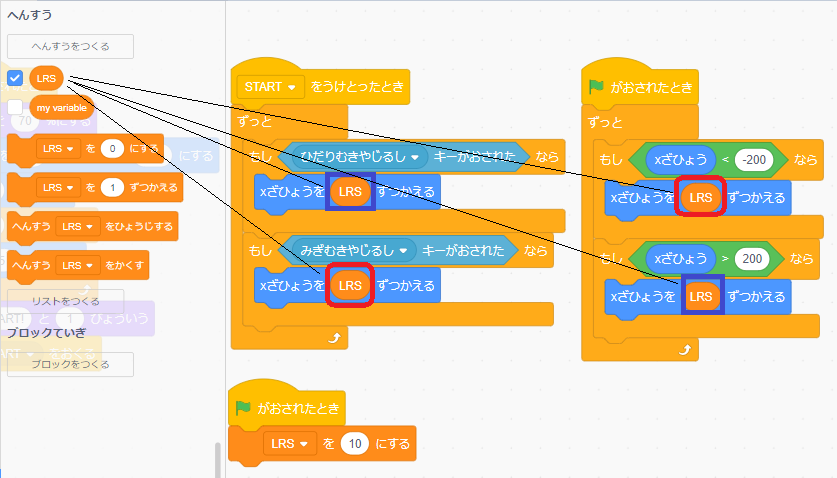The image size is (837, 478).
Task: Click the block palette vertical scrollbar
Action: coord(219,460)
